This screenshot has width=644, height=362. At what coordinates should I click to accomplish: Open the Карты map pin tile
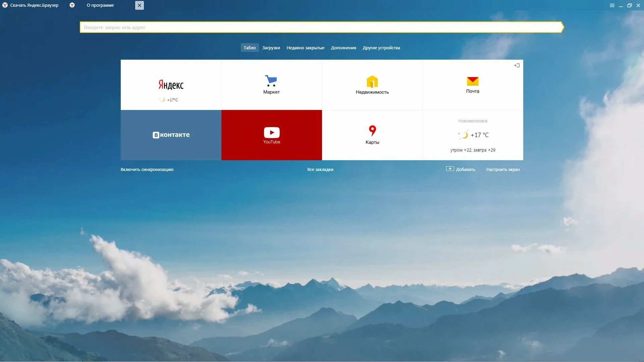[x=372, y=135]
